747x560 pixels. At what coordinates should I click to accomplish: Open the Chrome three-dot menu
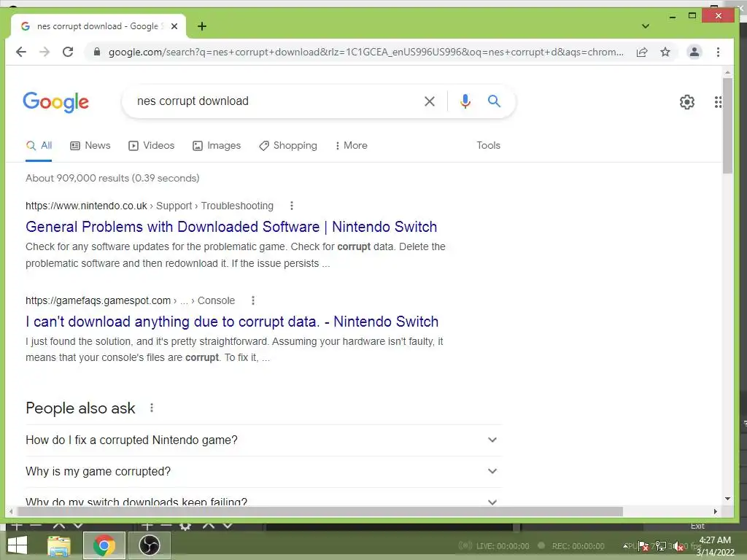718,52
